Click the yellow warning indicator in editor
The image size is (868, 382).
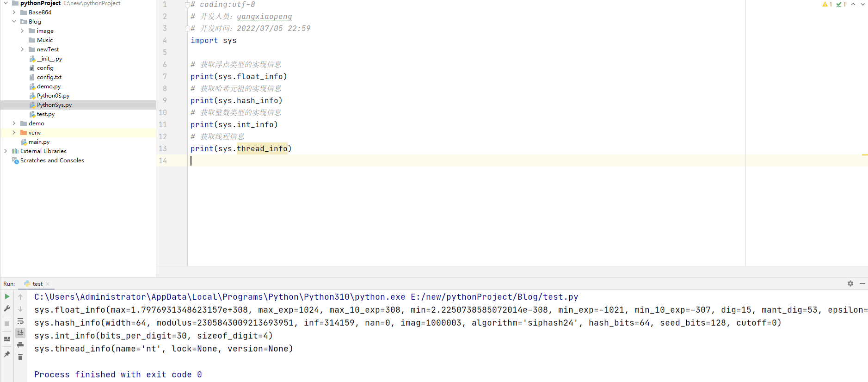point(827,5)
